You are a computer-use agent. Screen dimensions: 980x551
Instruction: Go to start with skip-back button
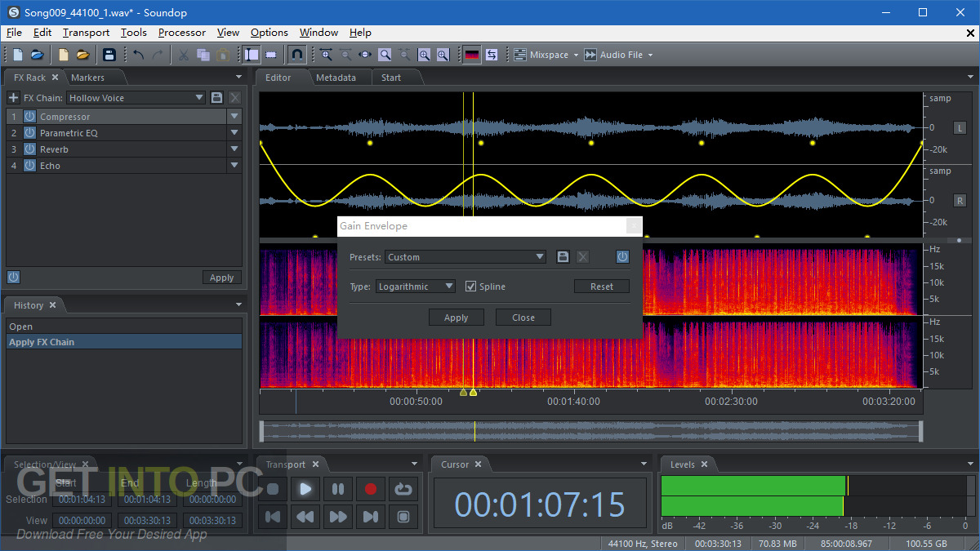coord(273,517)
